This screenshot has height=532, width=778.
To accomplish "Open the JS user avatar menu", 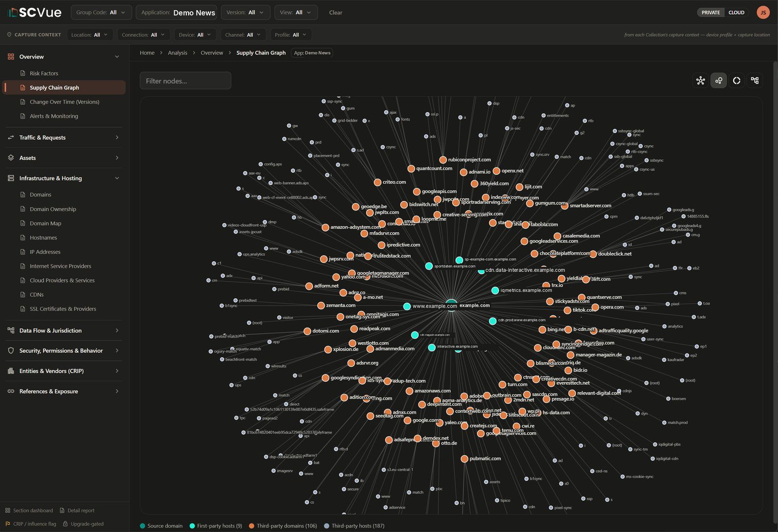I will point(763,12).
